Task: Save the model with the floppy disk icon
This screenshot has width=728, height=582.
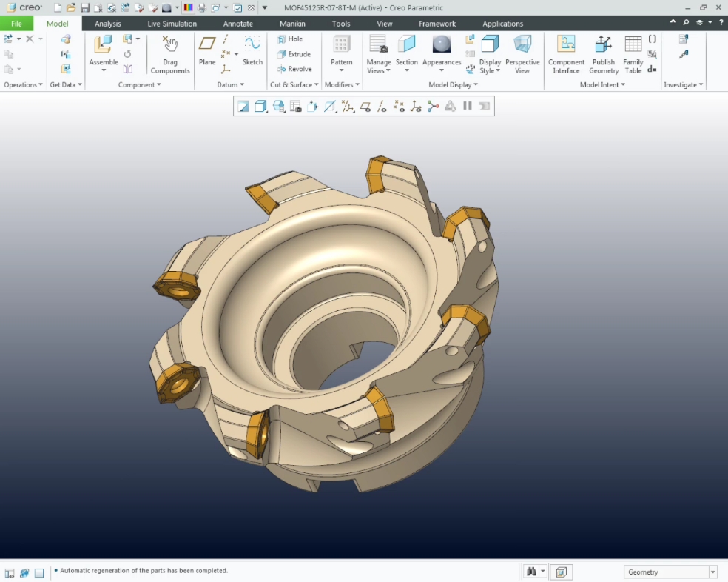Action: pyautogui.click(x=85, y=8)
